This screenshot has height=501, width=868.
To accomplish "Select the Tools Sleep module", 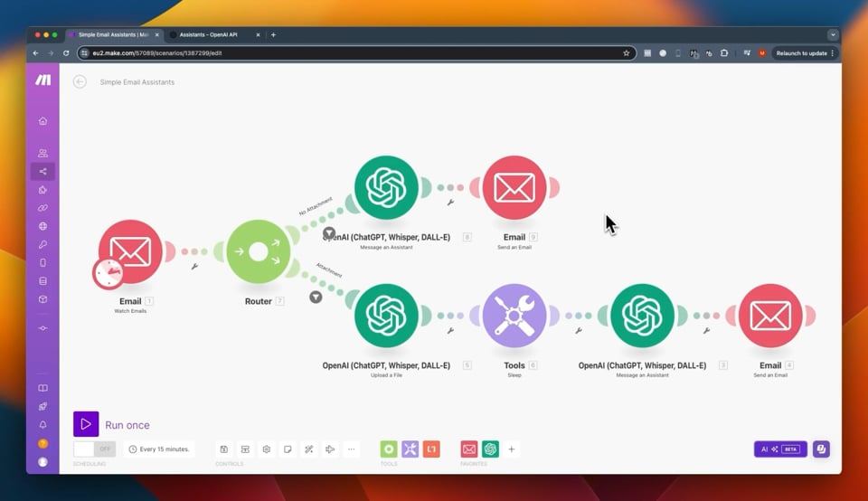I will point(514,317).
